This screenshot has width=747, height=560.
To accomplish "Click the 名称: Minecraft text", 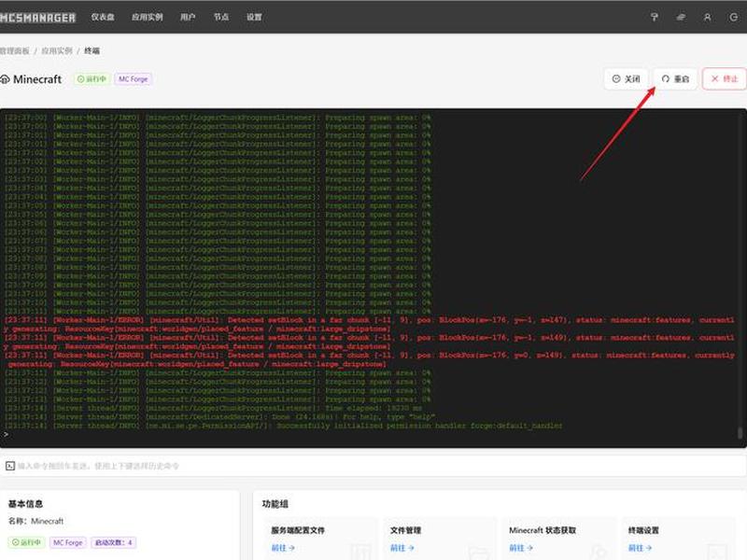I will click(x=35, y=521).
